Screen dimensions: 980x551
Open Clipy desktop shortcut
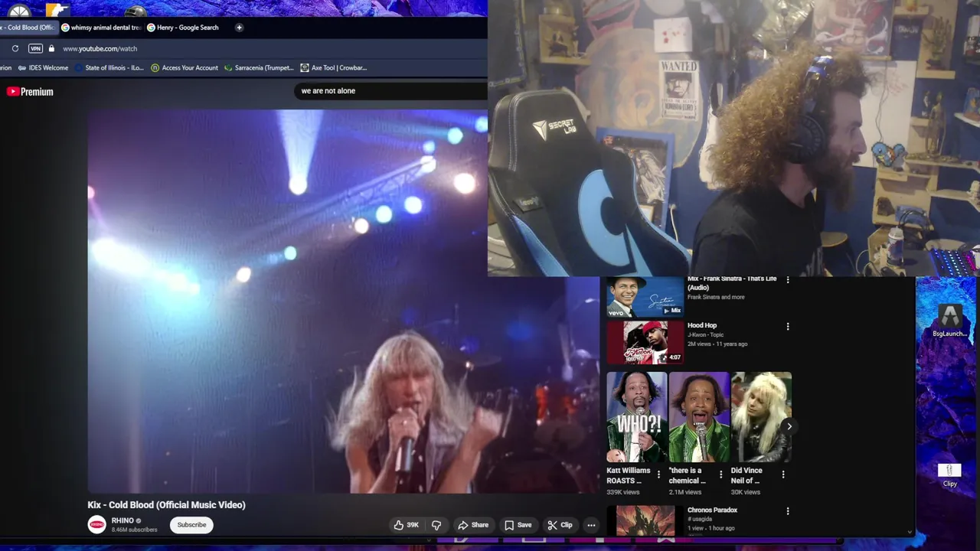(950, 475)
